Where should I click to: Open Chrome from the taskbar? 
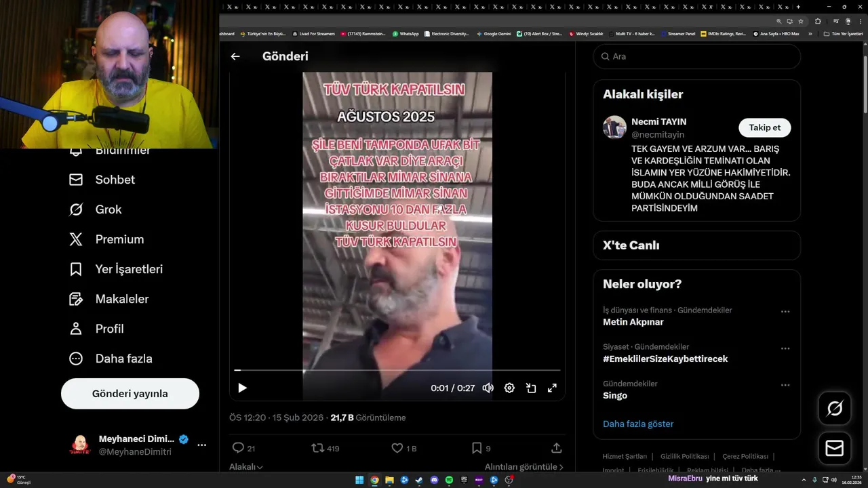pyautogui.click(x=374, y=480)
